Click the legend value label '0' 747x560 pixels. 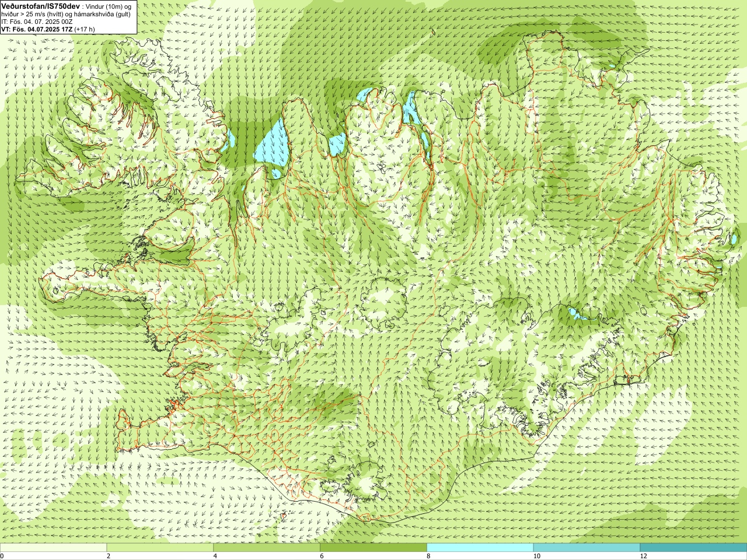pos(2,556)
